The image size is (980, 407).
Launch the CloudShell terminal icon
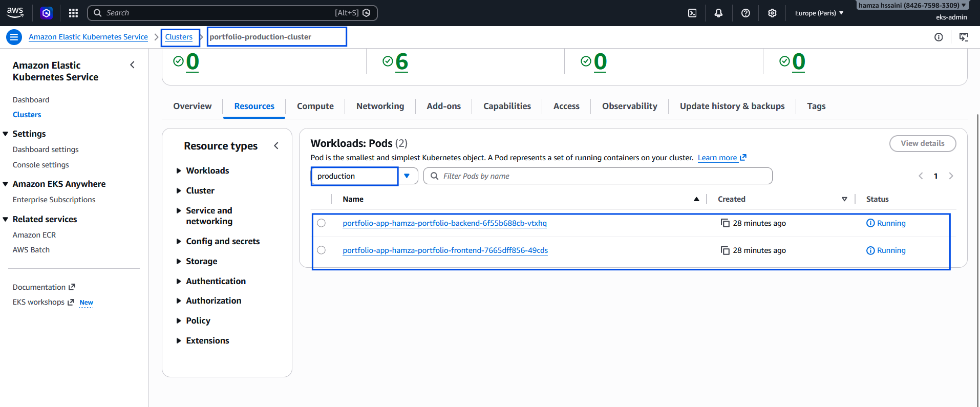692,13
